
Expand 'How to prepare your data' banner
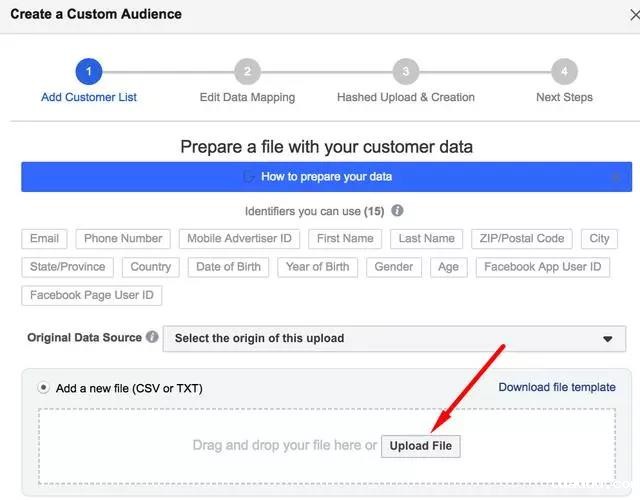326,177
